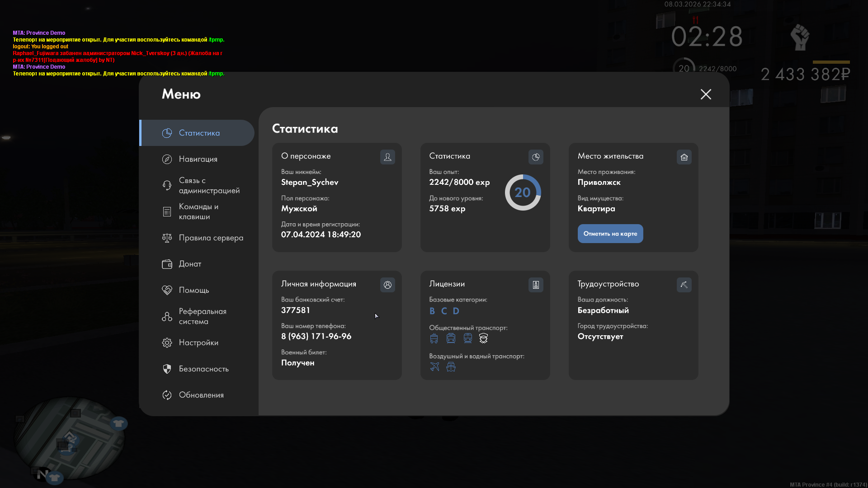Click the minimap in the corner
This screenshot has height=488, width=868.
coord(69,438)
